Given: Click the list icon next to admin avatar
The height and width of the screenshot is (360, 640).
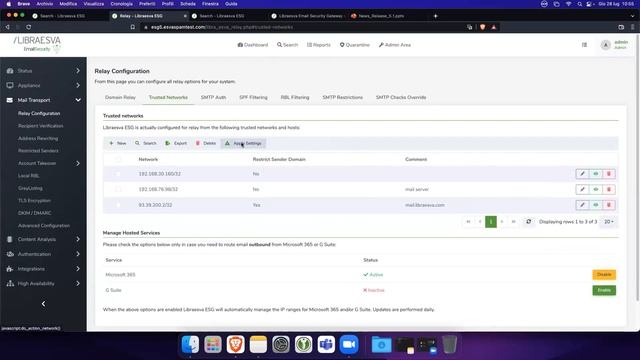Looking at the screenshot, I should [x=584, y=45].
